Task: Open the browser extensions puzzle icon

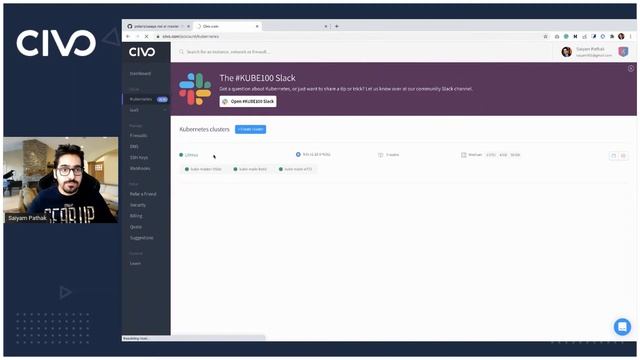Action: click(x=612, y=36)
